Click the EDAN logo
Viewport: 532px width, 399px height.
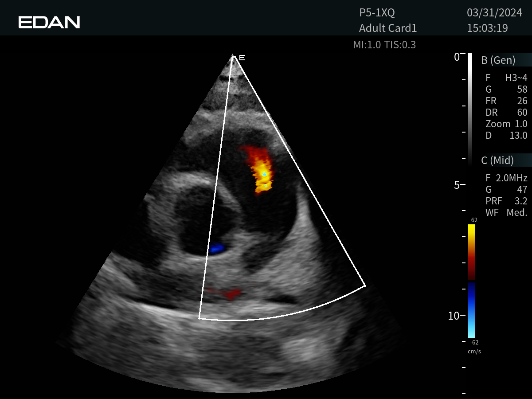click(49, 22)
